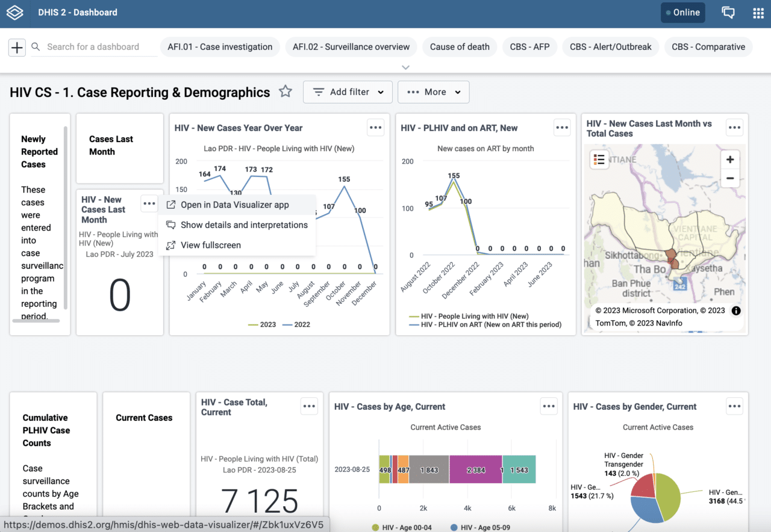The image size is (771, 532).
Task: Star the HIV CS dashboard as favorite
Action: (286, 92)
